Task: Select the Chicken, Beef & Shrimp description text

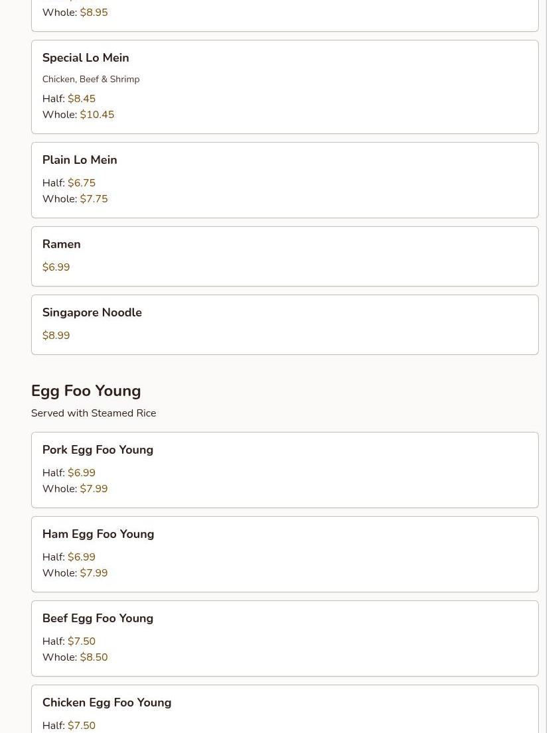Action: 91,80
